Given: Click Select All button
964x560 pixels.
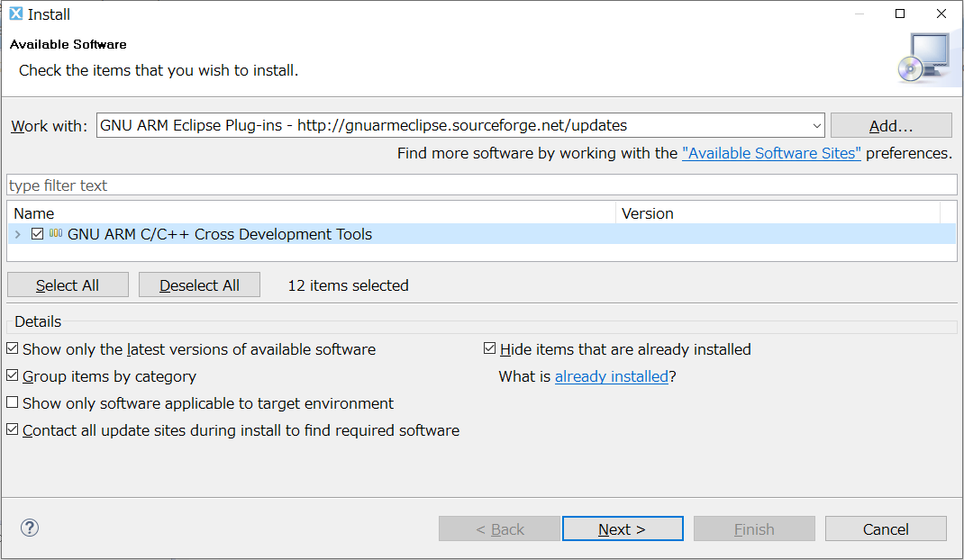Looking at the screenshot, I should [68, 285].
